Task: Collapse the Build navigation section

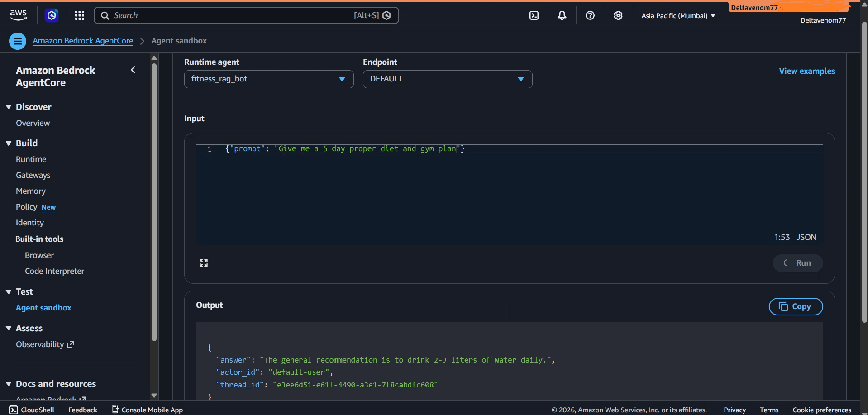Action: click(9, 143)
